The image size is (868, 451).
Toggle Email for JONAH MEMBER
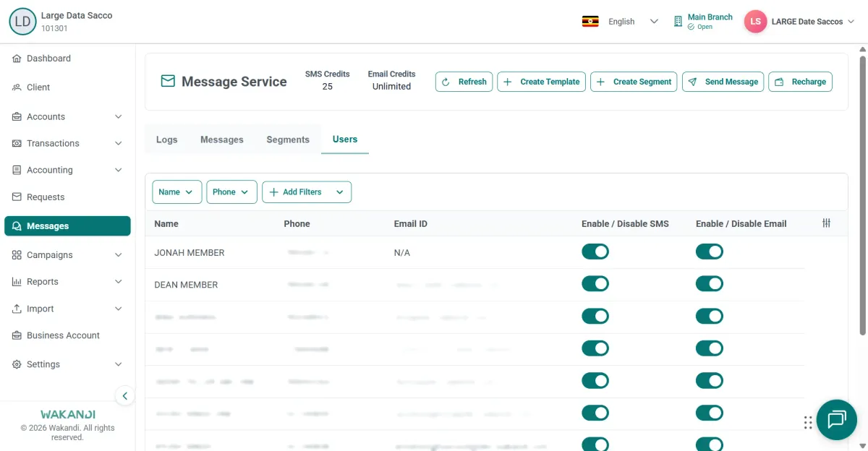pyautogui.click(x=710, y=252)
